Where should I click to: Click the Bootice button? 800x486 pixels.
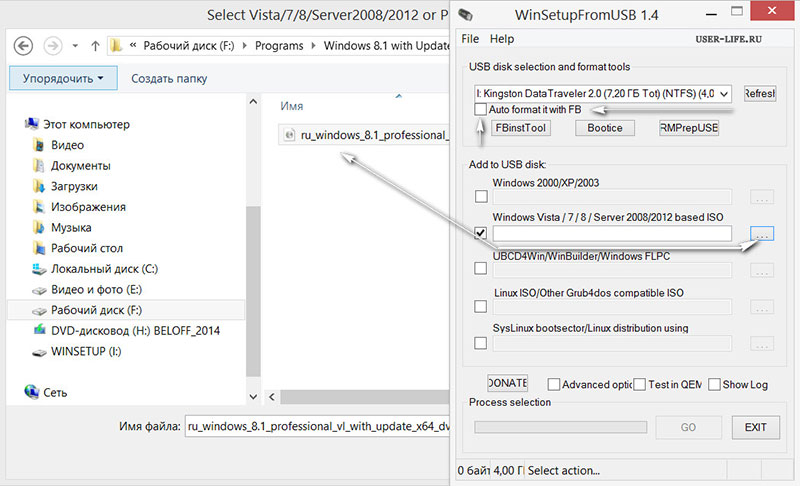[x=605, y=128]
